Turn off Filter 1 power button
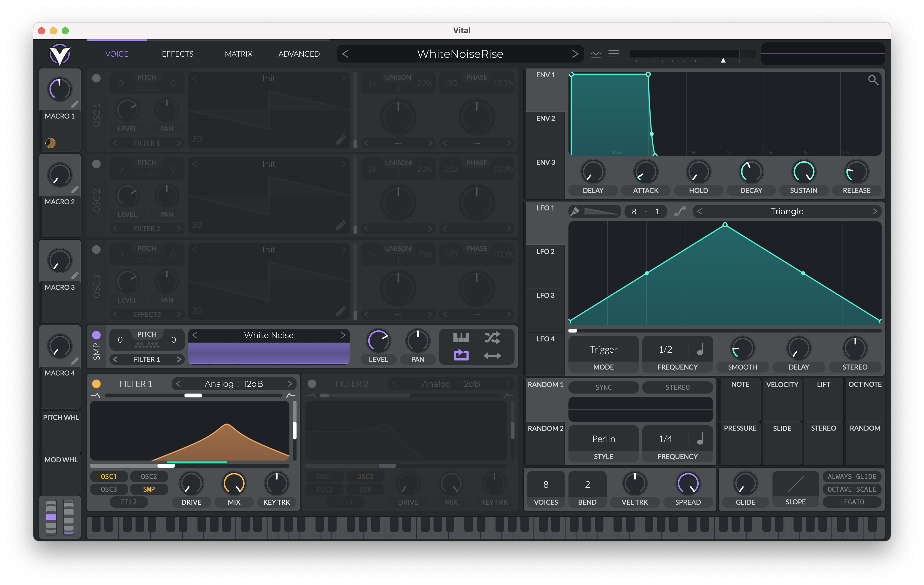The height and width of the screenshot is (585, 924). tap(96, 383)
